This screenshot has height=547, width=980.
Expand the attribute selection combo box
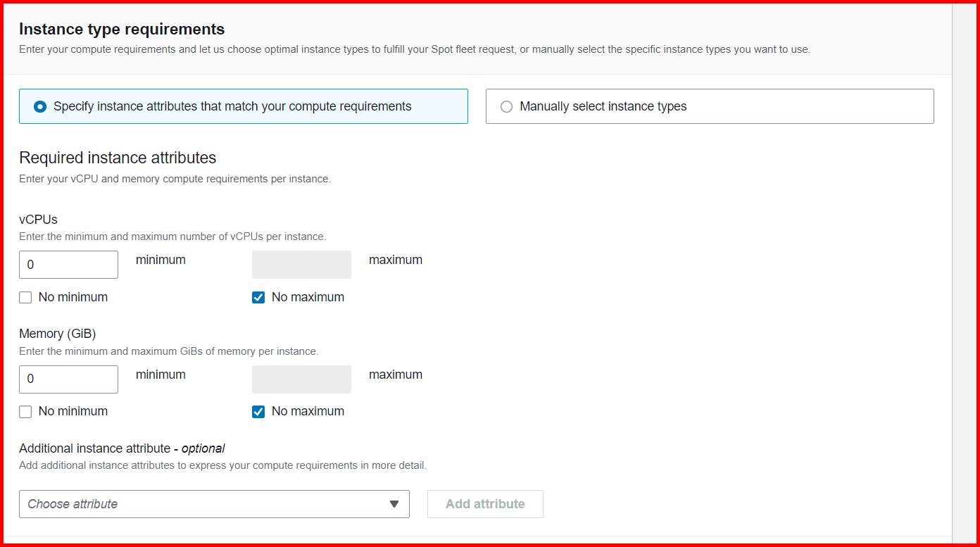214,503
